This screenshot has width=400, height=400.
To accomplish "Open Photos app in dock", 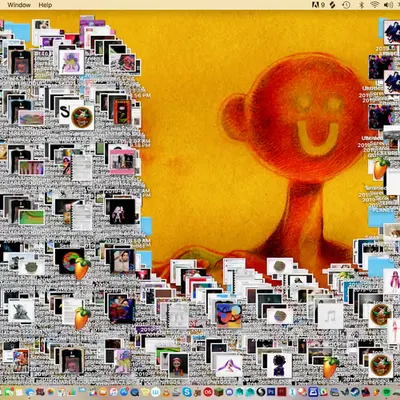I will coord(51,392).
